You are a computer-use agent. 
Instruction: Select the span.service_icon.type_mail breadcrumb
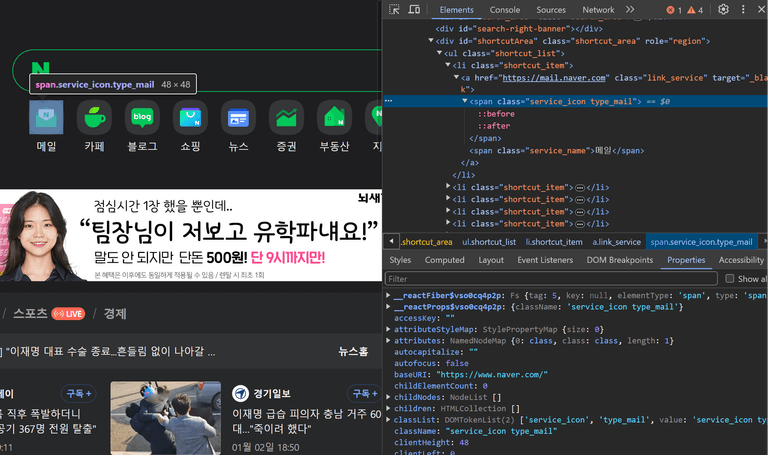point(701,242)
